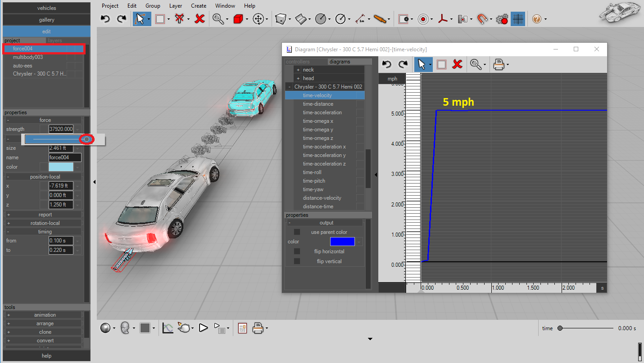Open the Window menu
644x363 pixels.
pos(225,6)
